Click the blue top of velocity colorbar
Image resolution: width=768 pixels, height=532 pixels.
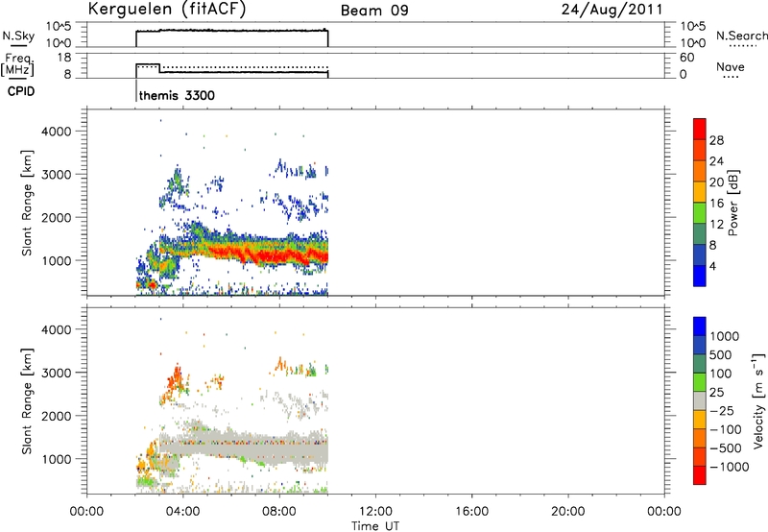pos(700,326)
